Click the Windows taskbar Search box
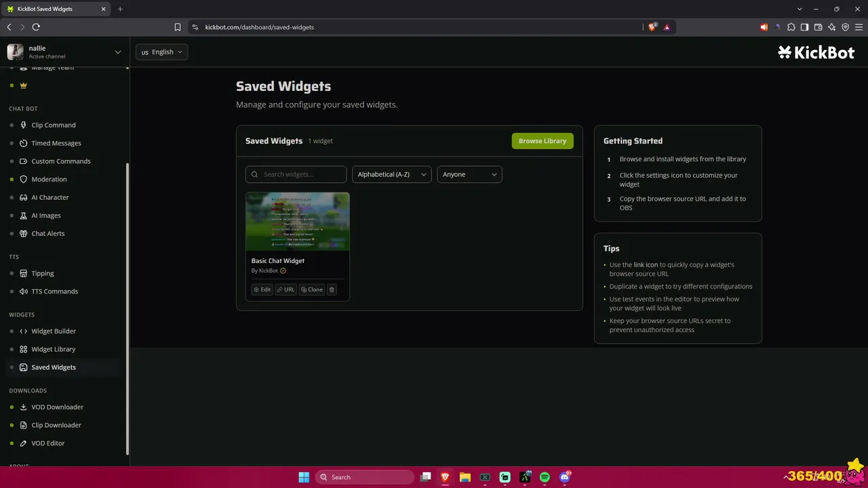The height and width of the screenshot is (488, 868). point(365,477)
